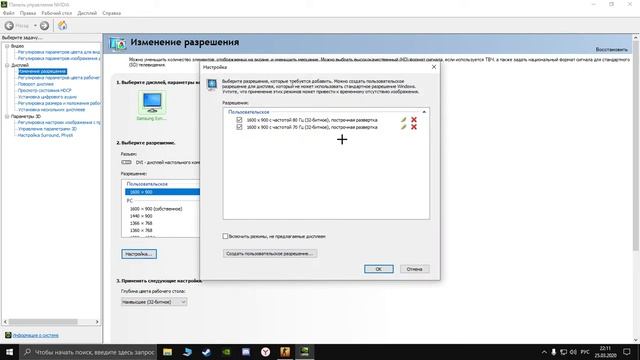Select the 1360 × 768 resolution

[x=141, y=230]
